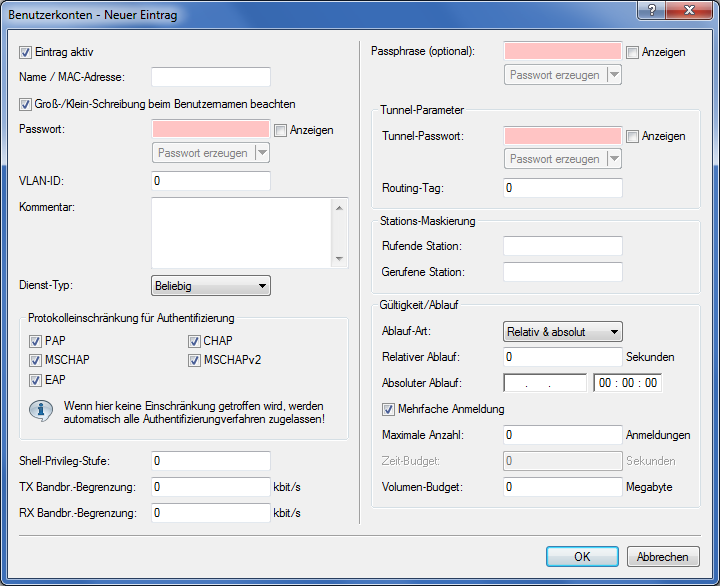This screenshot has width=720, height=586.
Task: Click the help question mark in title bar
Action: coord(650,9)
